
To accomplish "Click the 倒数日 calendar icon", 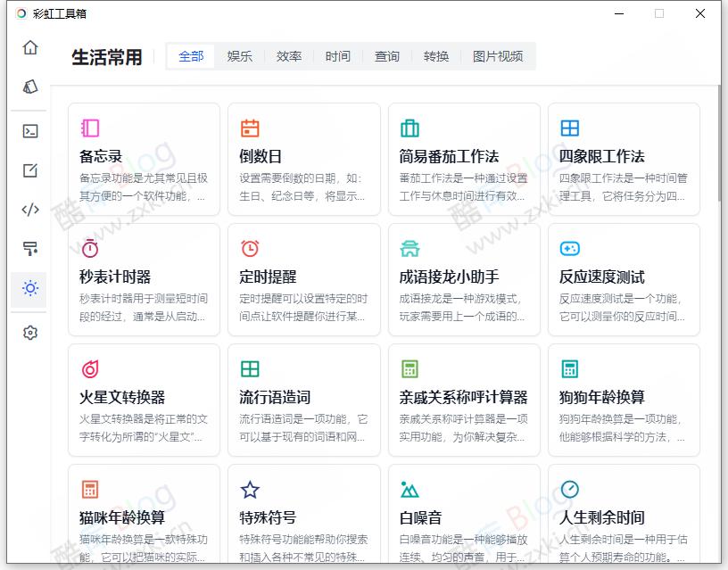I will pos(250,128).
